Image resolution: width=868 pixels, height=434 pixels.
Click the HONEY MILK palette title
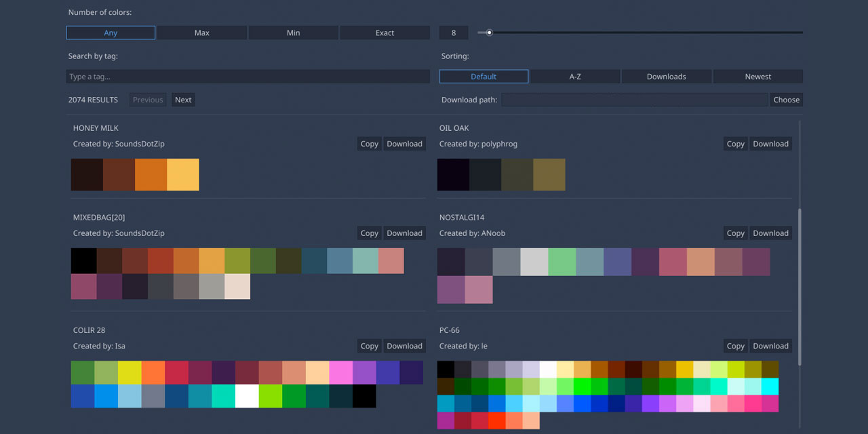96,128
